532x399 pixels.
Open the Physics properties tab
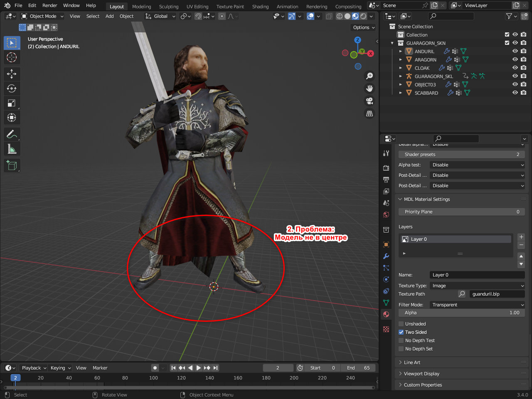point(386,279)
